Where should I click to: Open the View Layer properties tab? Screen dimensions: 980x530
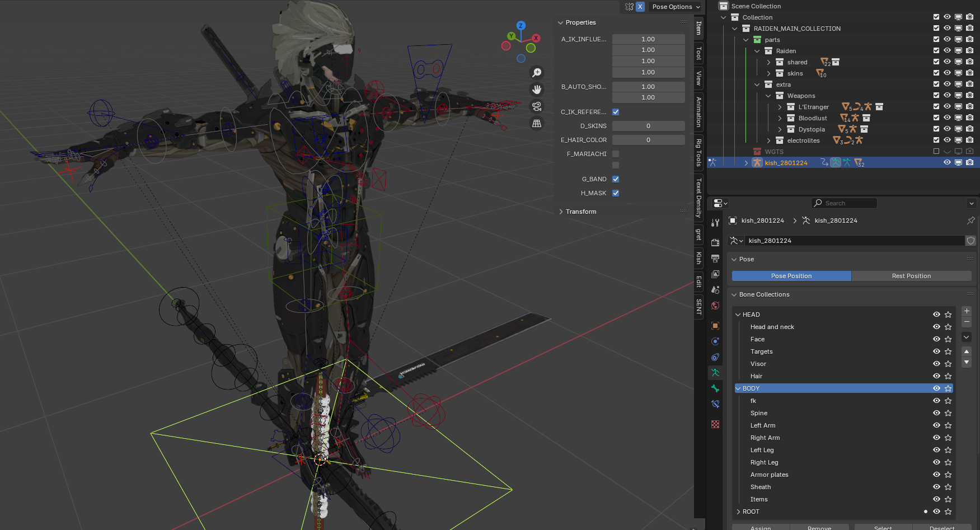coord(715,274)
